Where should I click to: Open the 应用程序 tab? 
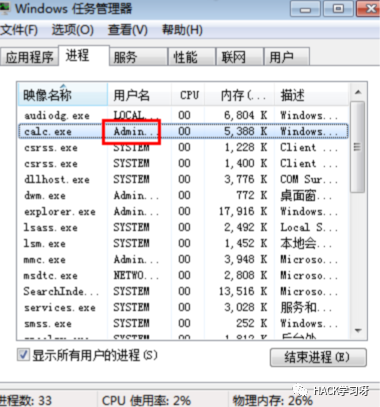click(29, 57)
